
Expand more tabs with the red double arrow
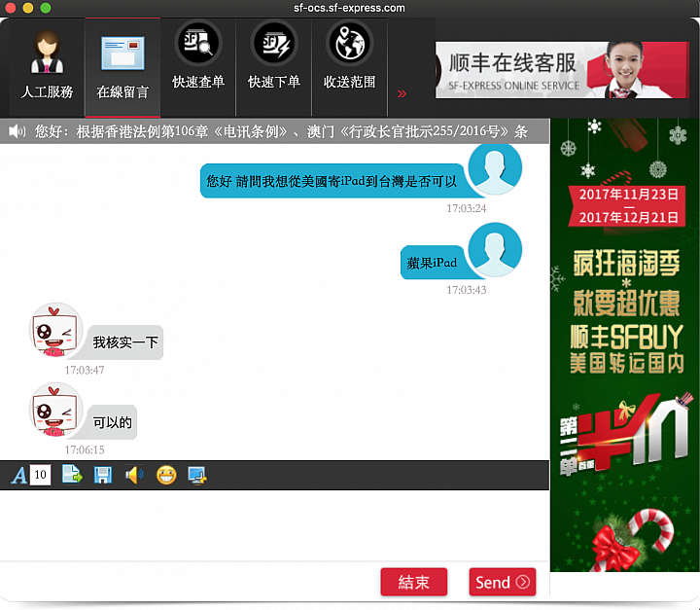(x=402, y=93)
